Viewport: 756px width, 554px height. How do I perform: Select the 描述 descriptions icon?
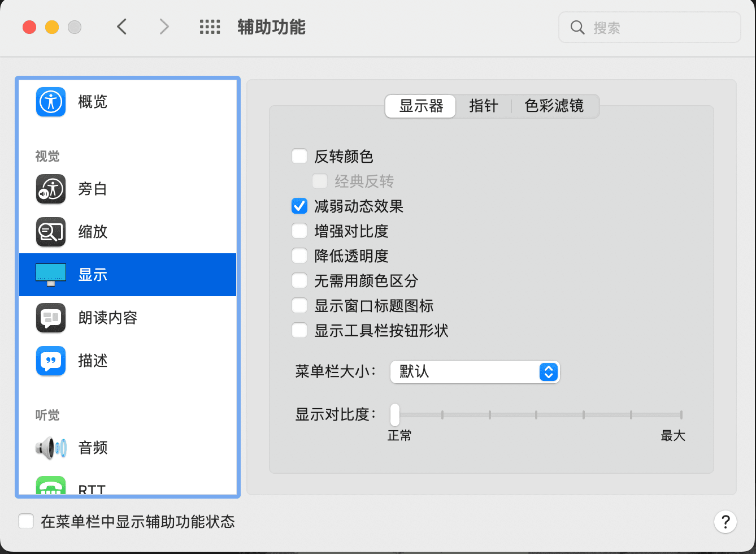[51, 361]
